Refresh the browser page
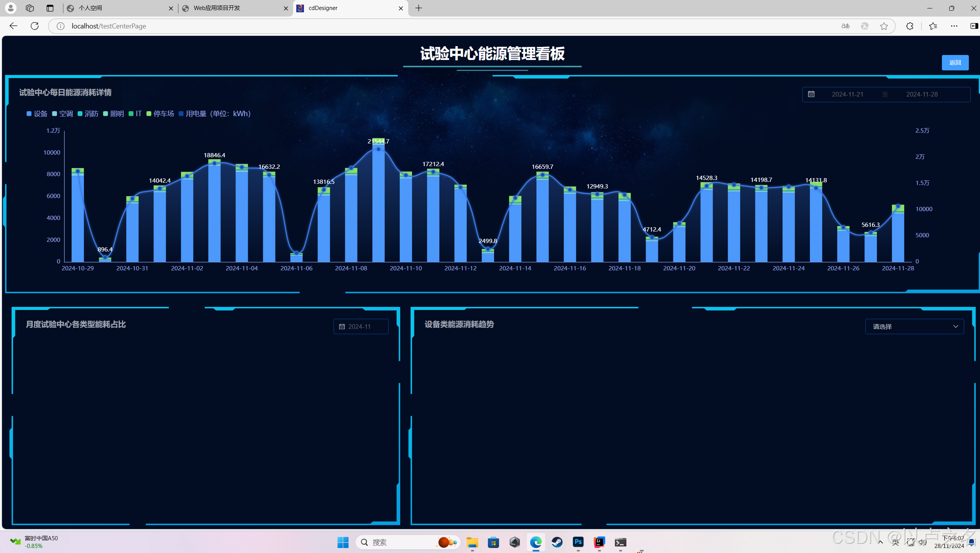Screen dimensions: 980x553 [x=35, y=26]
